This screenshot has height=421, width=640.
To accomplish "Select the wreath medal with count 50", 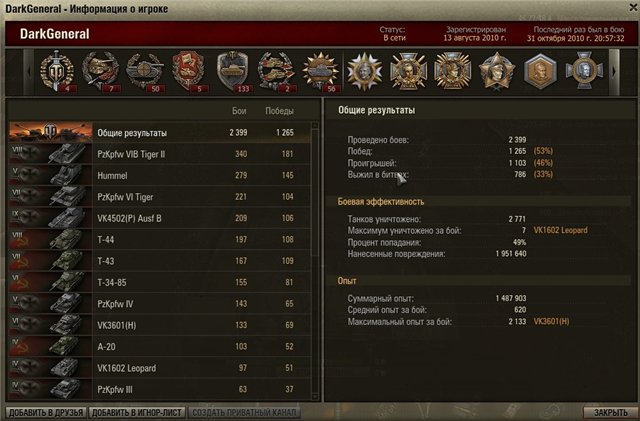I will tap(145, 71).
